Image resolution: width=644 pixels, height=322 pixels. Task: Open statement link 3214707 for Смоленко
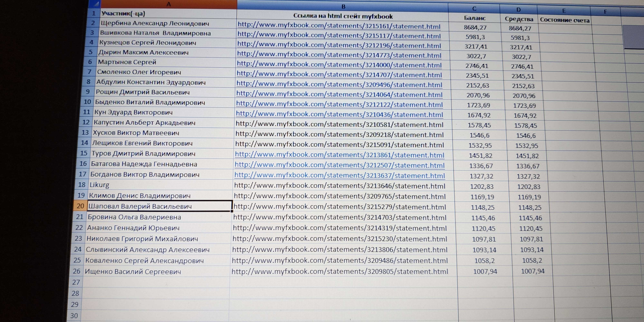point(339,74)
